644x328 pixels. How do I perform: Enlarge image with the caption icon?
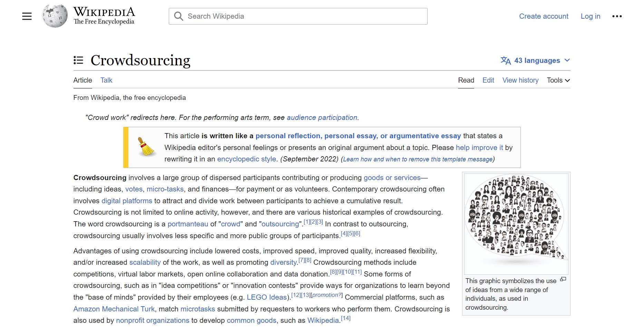click(x=563, y=279)
